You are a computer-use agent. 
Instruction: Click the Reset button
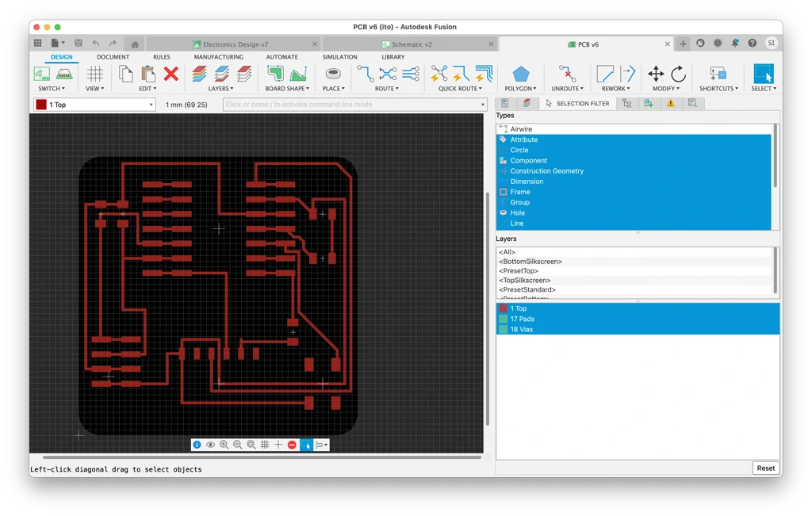tap(766, 468)
